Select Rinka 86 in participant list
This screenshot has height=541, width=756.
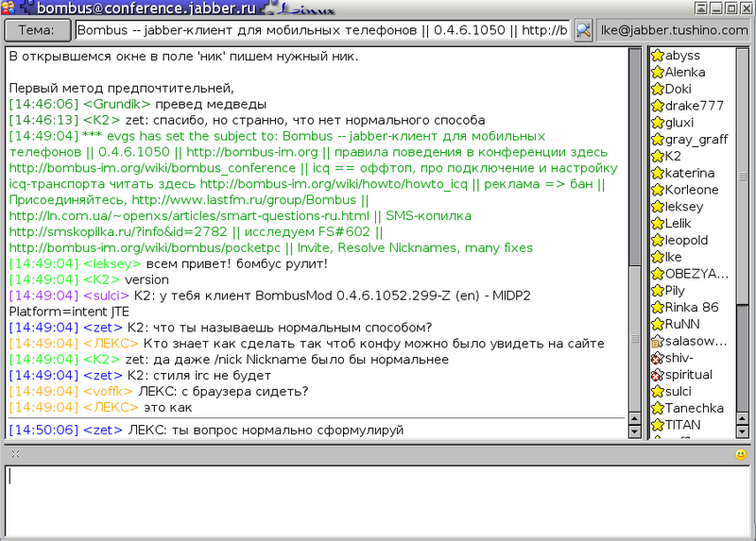click(692, 307)
